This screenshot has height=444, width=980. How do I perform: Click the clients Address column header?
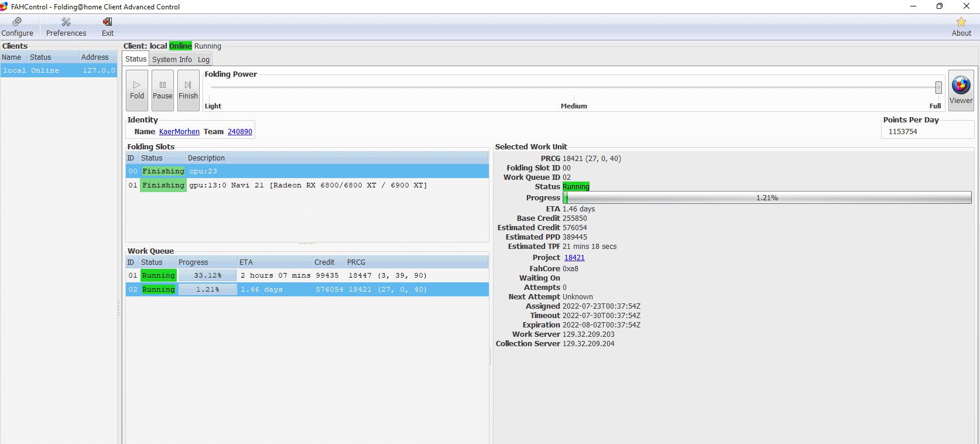pos(98,57)
